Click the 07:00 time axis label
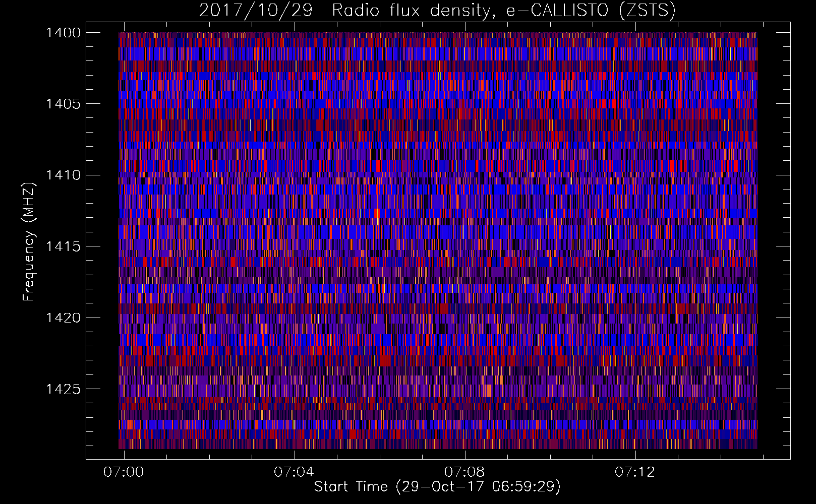Viewport: 816px width, 504px height. click(x=124, y=472)
